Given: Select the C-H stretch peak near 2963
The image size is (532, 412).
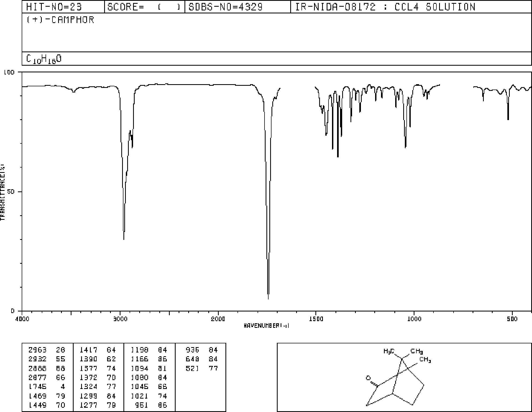Looking at the screenshot, I should 124,239.
